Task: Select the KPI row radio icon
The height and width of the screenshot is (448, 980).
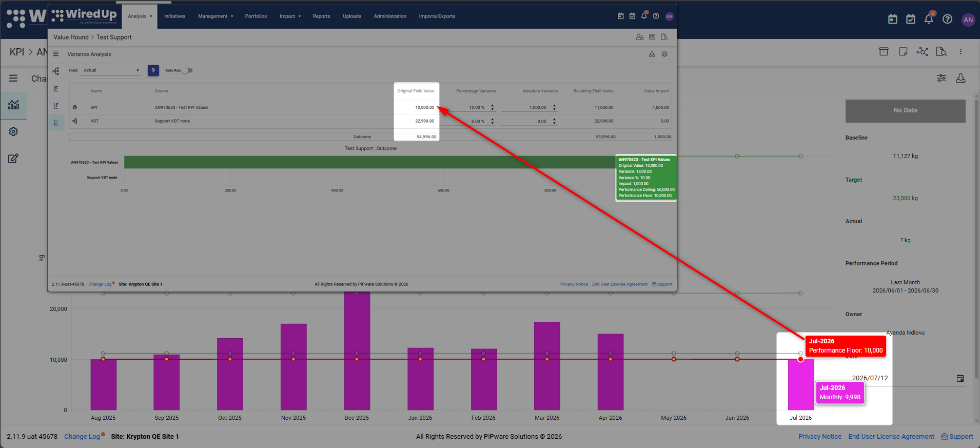Action: 75,107
